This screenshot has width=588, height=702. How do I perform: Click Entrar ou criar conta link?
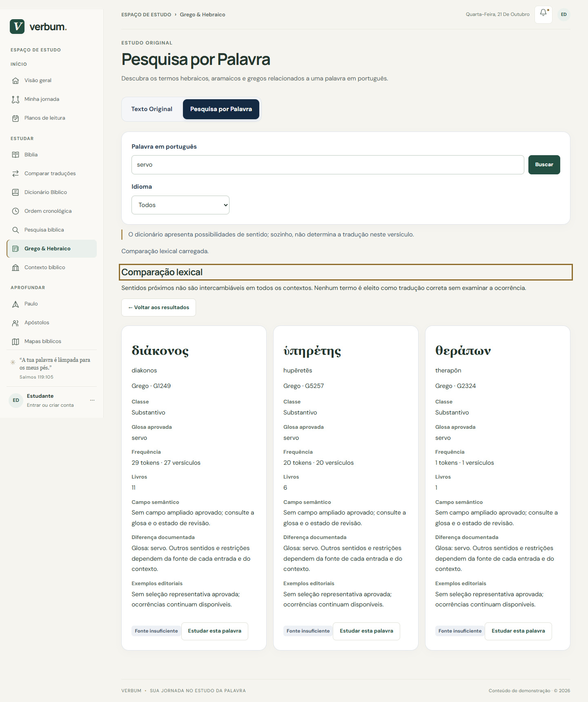point(50,405)
